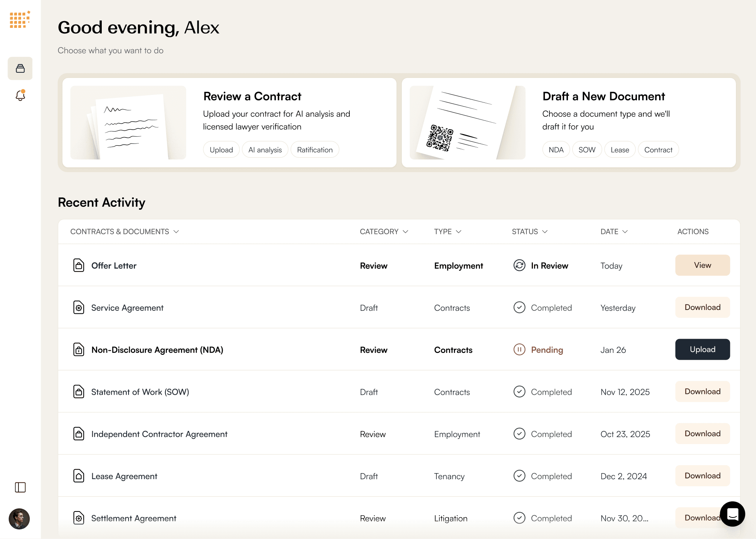Open the chat support bubble
Screen dimensions: 756x539
732,514
